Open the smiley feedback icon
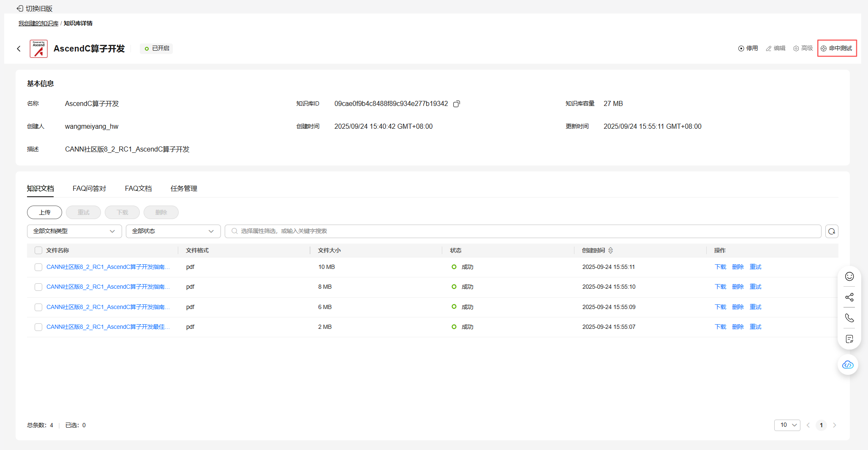 coord(849,277)
